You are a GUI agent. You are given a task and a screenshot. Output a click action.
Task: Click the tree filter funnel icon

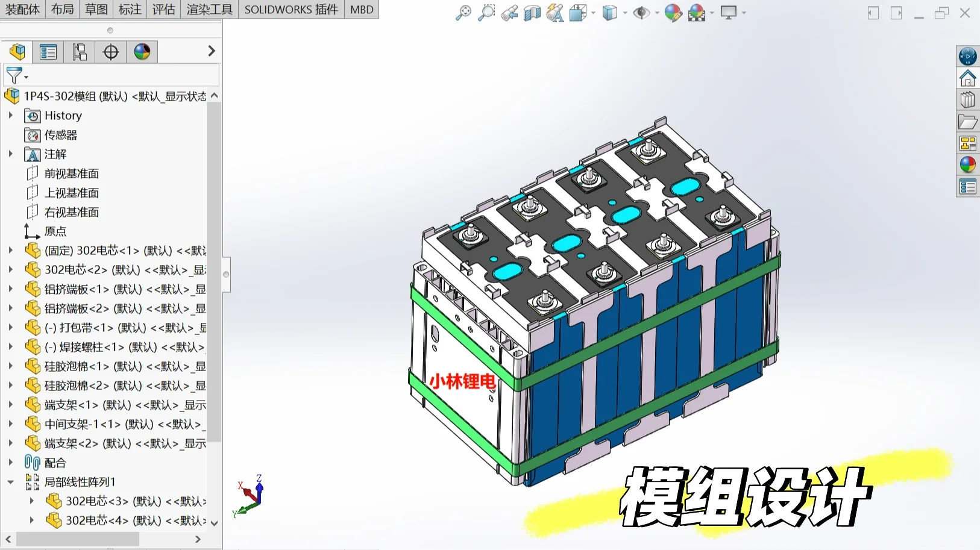[x=14, y=75]
